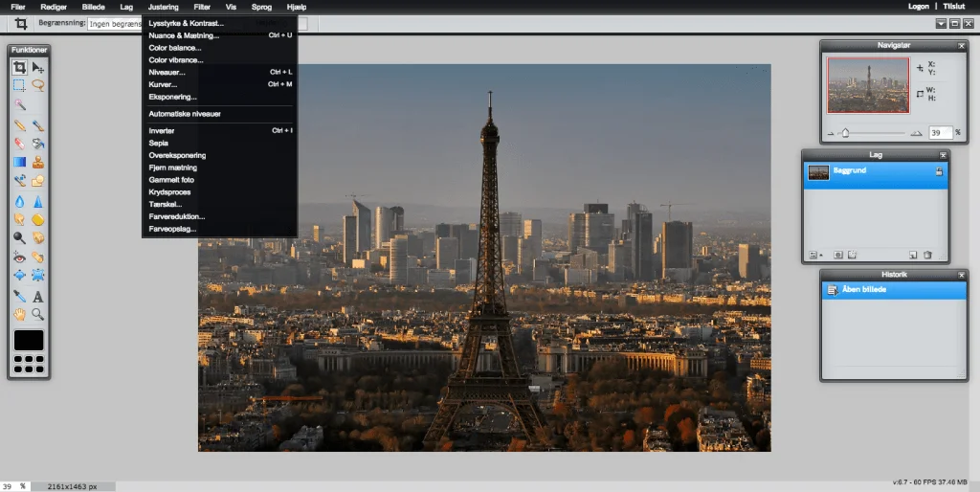Expand layer settings in Lag panel
Viewport: 980px width, 492px height.
814,255
